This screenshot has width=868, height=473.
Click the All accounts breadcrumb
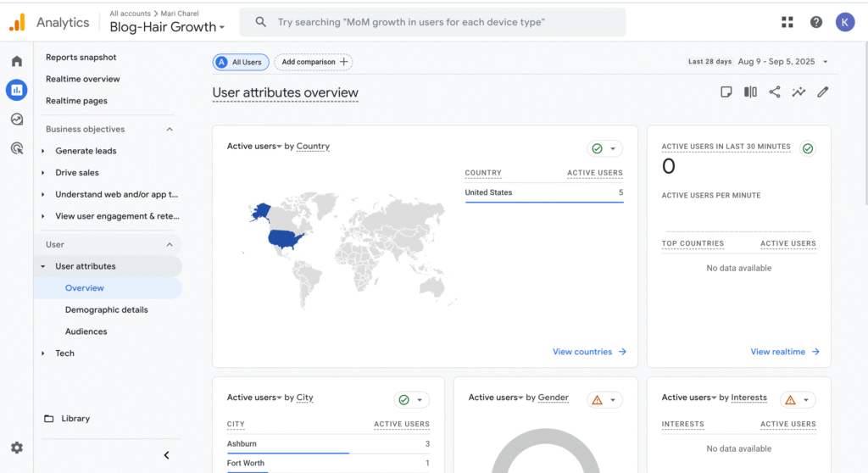pyautogui.click(x=130, y=14)
